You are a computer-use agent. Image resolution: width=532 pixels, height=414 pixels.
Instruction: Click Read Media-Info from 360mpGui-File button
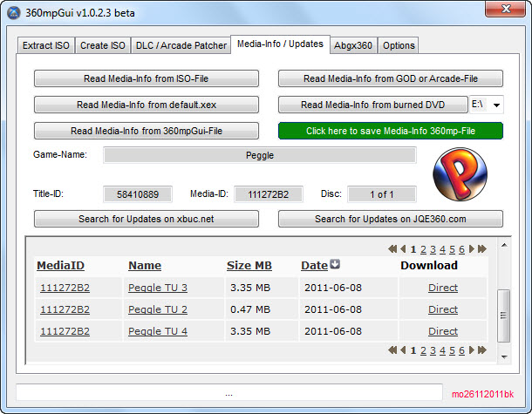pos(147,131)
